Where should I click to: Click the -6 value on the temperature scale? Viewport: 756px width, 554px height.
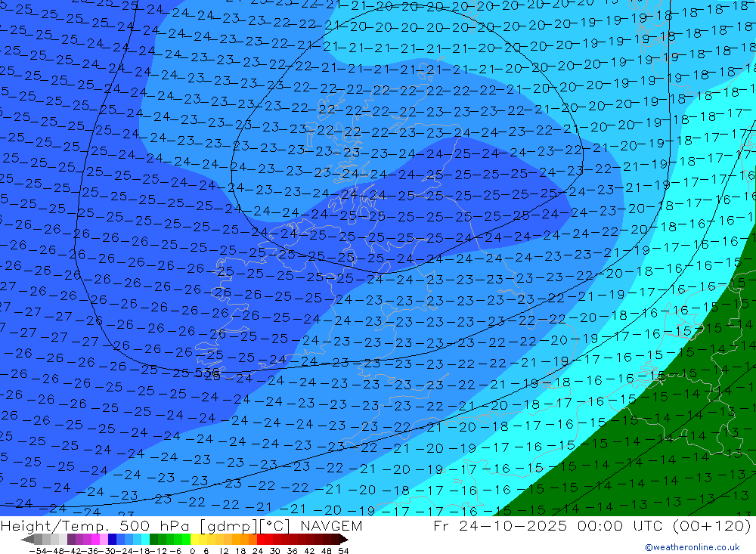point(175,551)
